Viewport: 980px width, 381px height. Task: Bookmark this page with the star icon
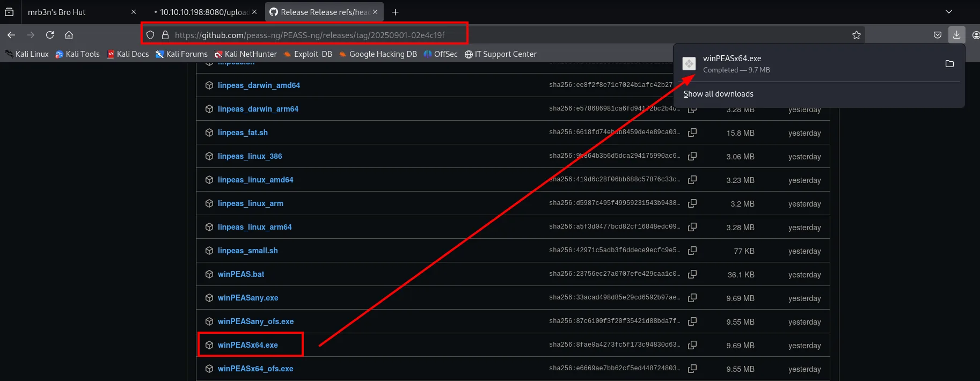(x=857, y=35)
